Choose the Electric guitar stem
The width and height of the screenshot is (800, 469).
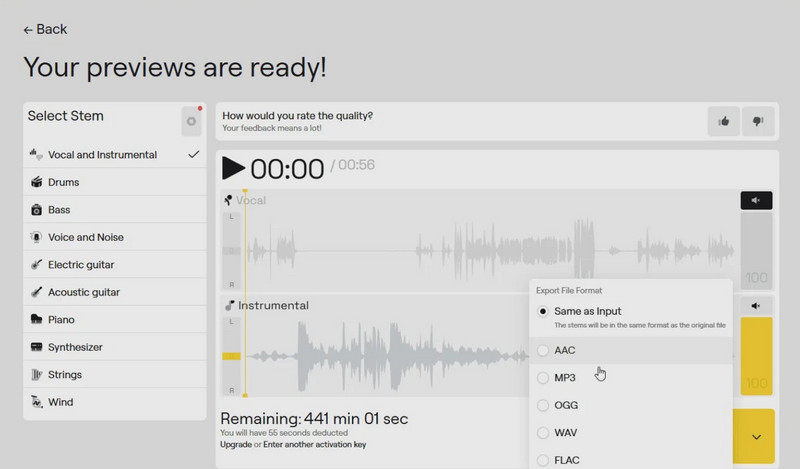(81, 265)
